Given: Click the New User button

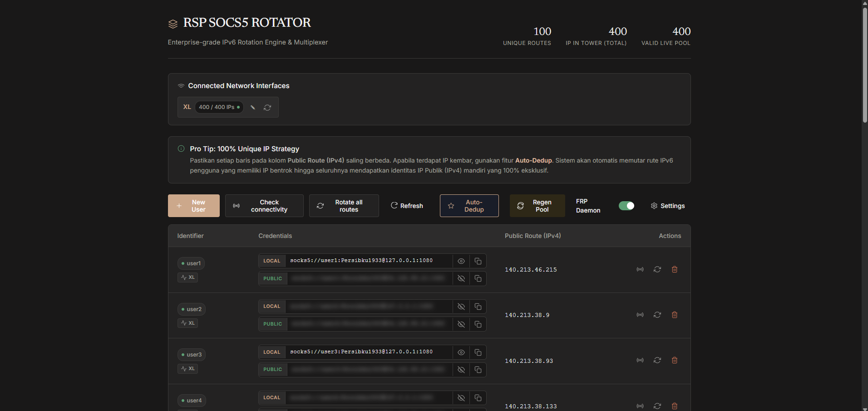Looking at the screenshot, I should pyautogui.click(x=194, y=206).
